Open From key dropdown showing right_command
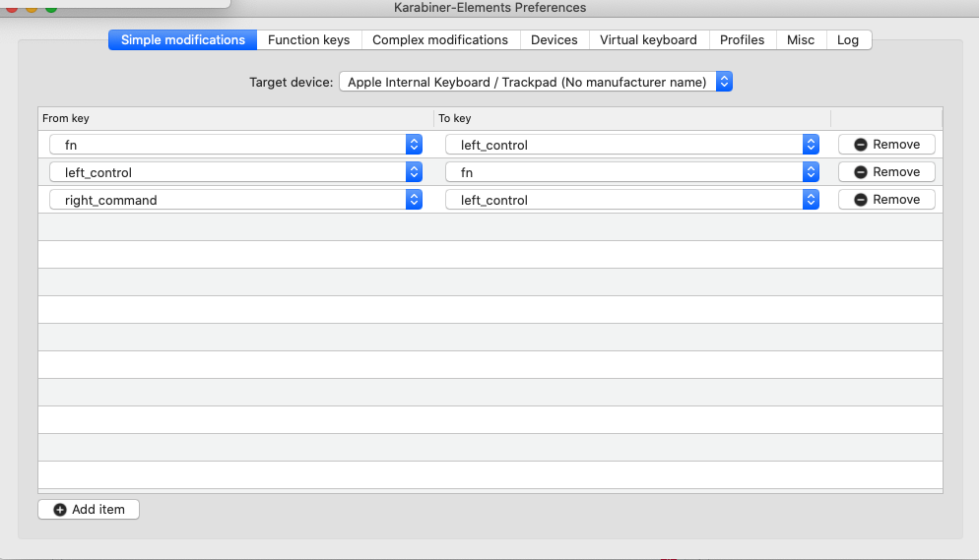This screenshot has height=560, width=979. pos(236,200)
